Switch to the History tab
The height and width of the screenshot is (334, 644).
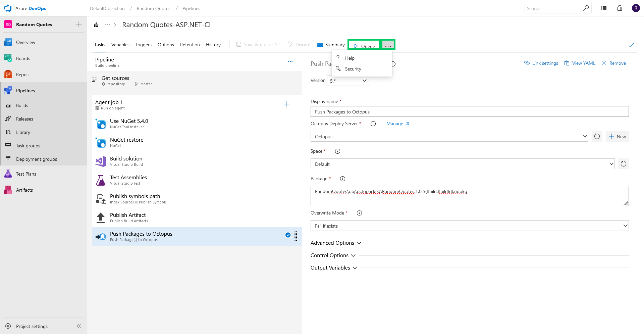(x=213, y=45)
